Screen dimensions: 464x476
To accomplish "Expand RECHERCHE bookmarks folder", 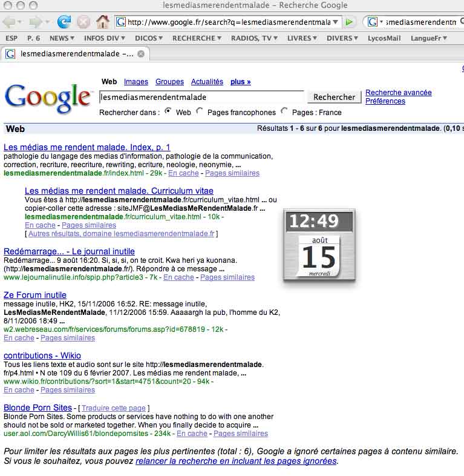I will click(x=197, y=38).
